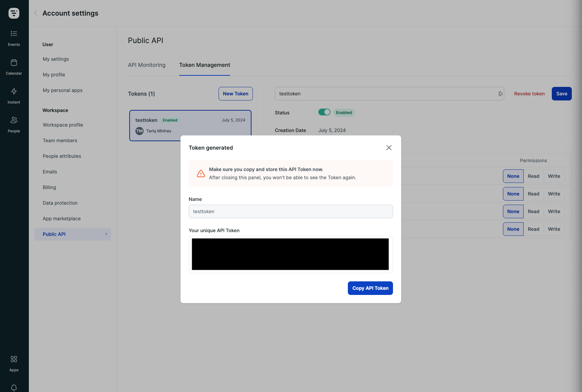Select the testtoken card in Tokens list
Viewport: 582px width, 392px height.
(x=190, y=125)
